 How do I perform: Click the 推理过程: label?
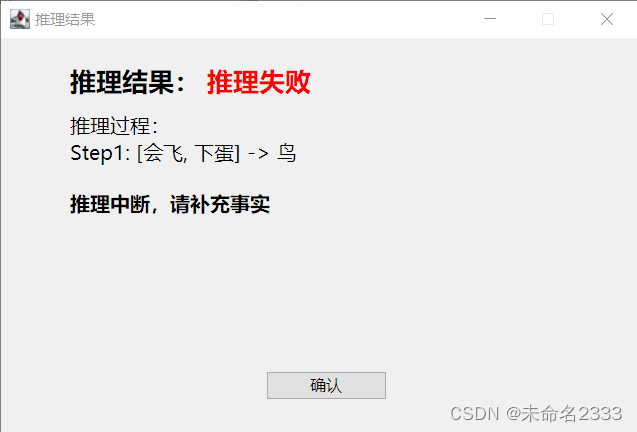(x=114, y=126)
